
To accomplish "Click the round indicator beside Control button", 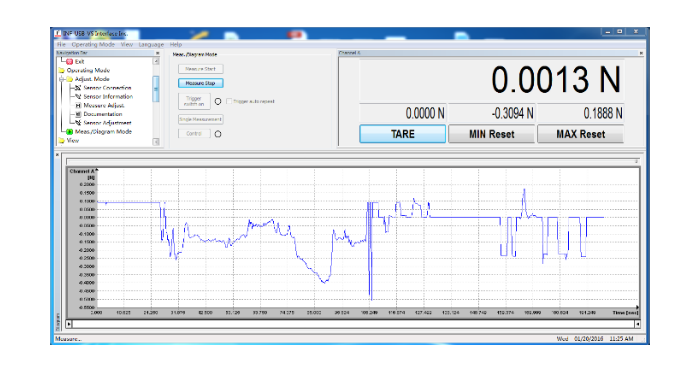I will 218,134.
